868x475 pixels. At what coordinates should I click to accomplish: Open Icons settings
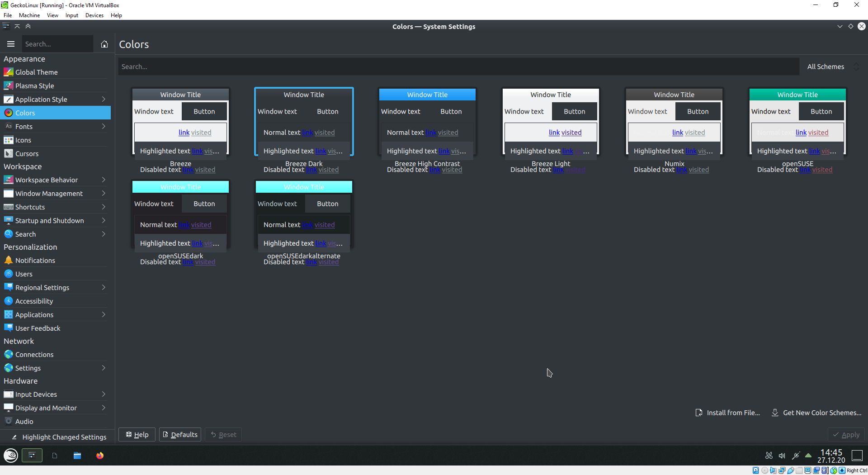(x=55, y=140)
